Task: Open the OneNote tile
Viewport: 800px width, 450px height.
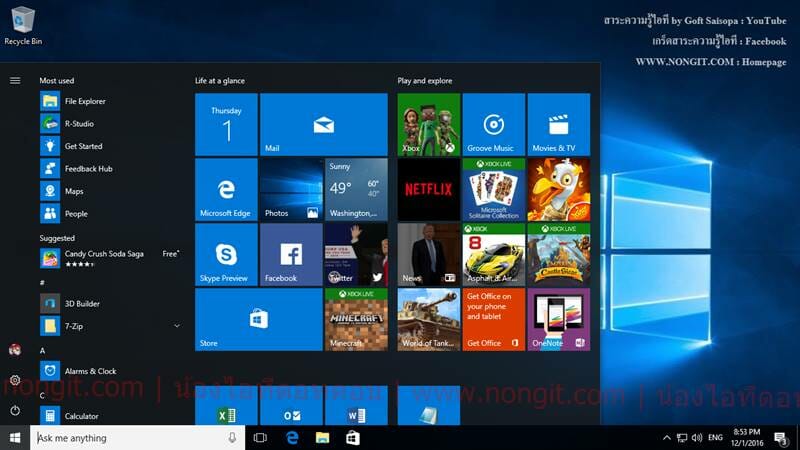Action: (x=559, y=319)
